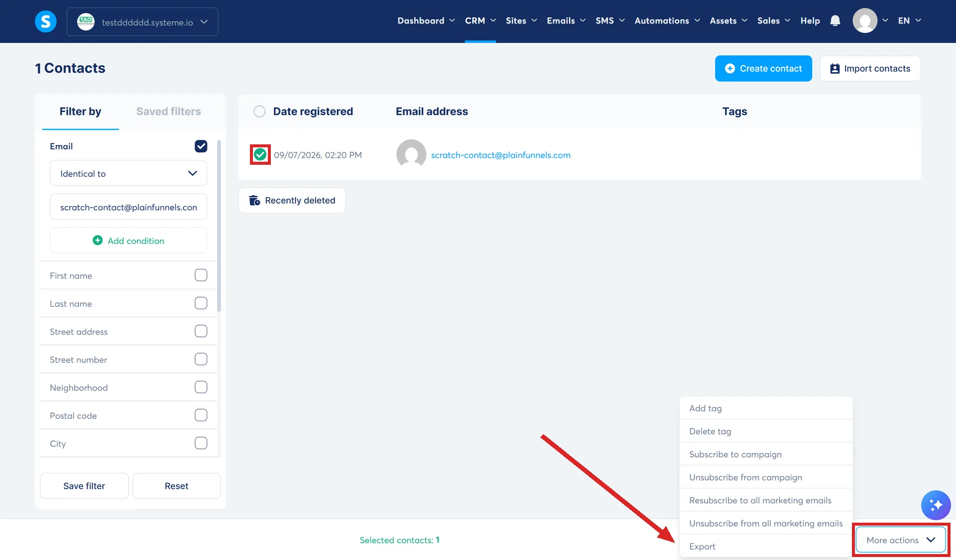956x560 pixels.
Task: Reset the contact filters
Action: 176,486
